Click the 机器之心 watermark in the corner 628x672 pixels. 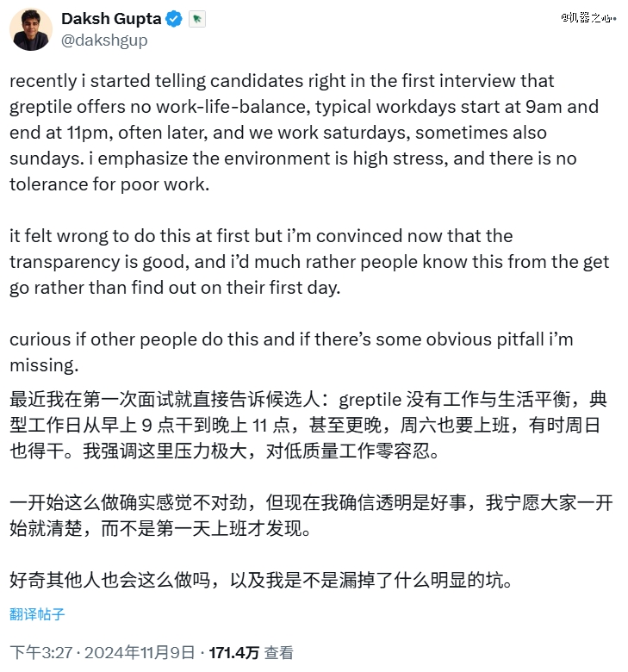588,16
